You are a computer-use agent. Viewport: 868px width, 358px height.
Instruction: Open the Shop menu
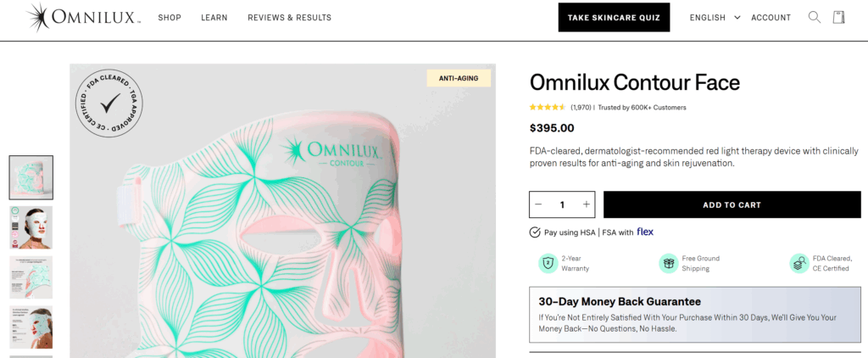click(170, 17)
